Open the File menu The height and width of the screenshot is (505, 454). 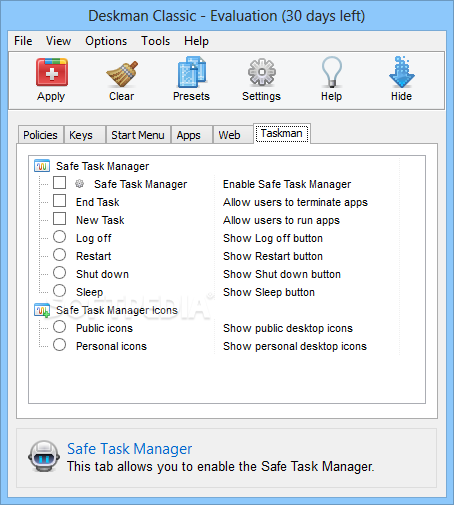23,41
